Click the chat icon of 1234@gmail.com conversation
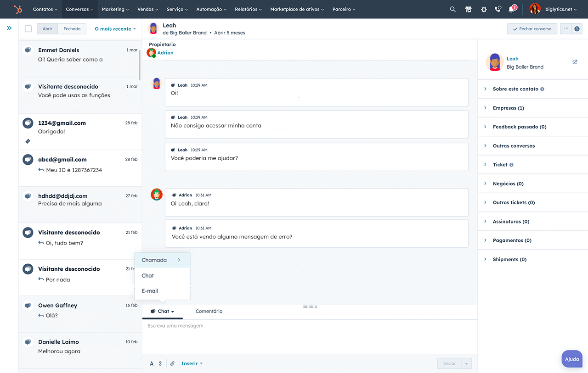The height and width of the screenshot is (373, 588). (28, 123)
